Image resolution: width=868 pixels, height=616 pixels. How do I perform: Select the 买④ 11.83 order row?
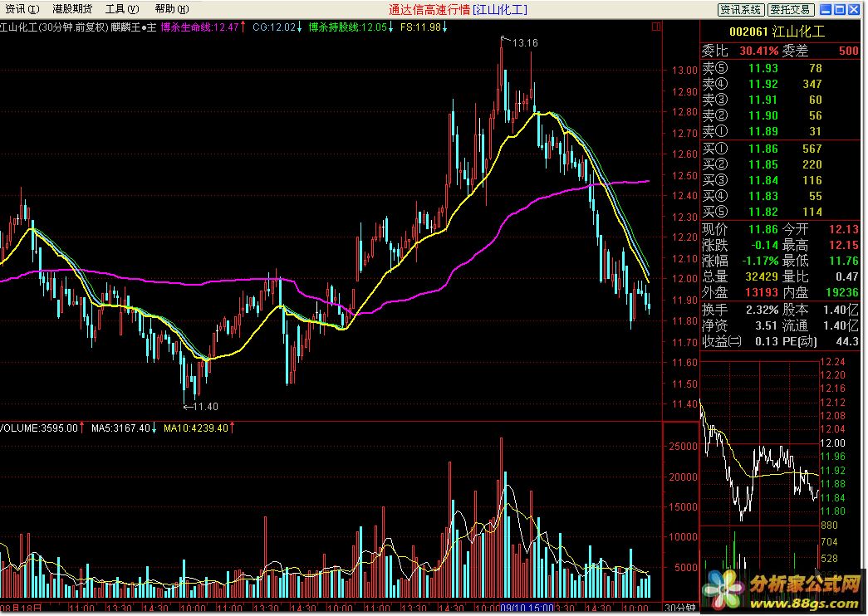click(x=781, y=197)
